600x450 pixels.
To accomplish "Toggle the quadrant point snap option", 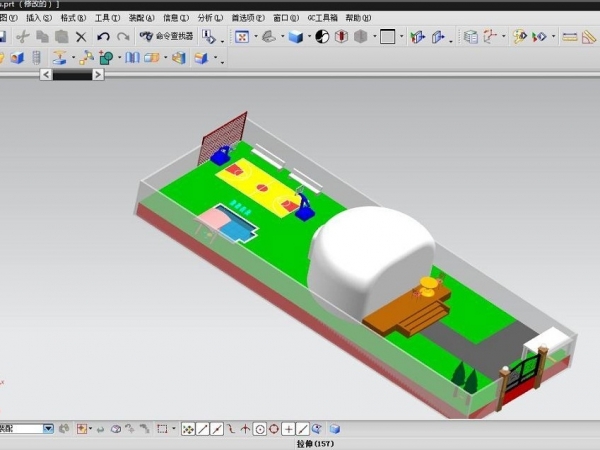I will click(274, 429).
